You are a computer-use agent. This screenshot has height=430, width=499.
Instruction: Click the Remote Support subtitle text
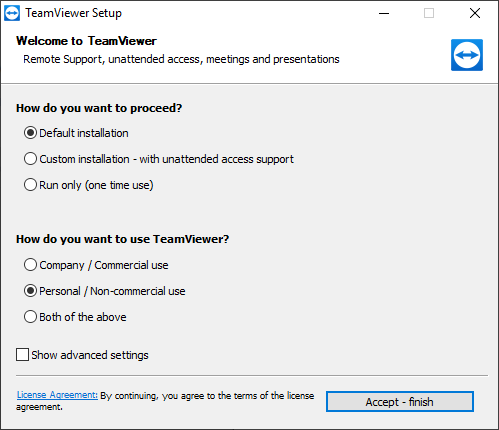click(x=181, y=59)
